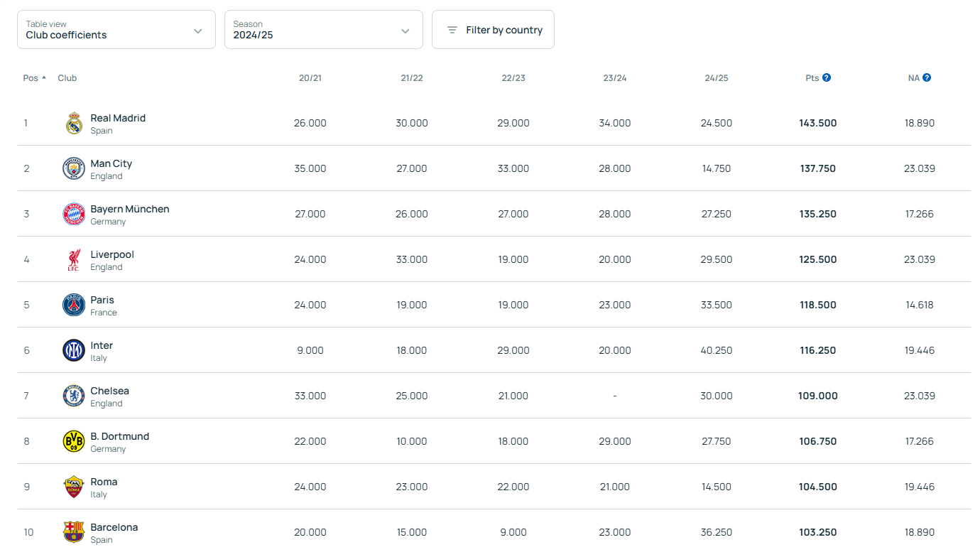
Task: Open the Paris club link
Action: click(102, 300)
